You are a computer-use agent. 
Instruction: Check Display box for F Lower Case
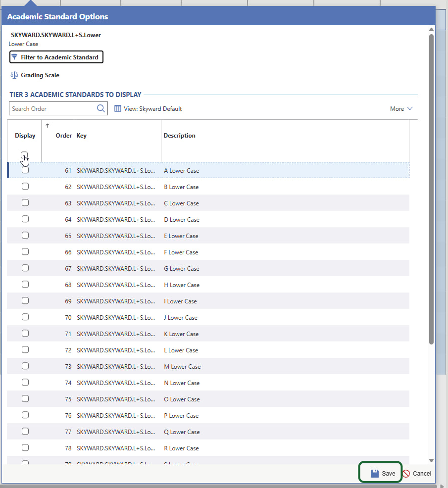click(x=25, y=251)
